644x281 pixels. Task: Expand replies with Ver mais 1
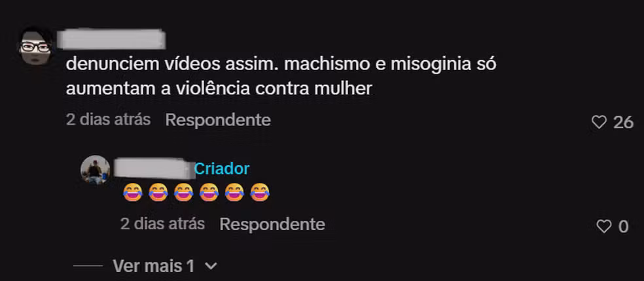(x=154, y=266)
